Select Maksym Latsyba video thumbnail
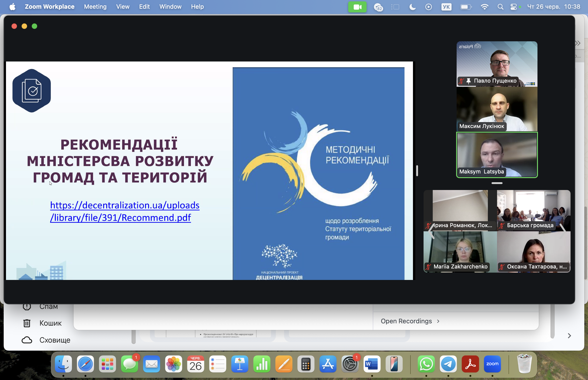Screen dimensions: 588x380 coord(497,155)
